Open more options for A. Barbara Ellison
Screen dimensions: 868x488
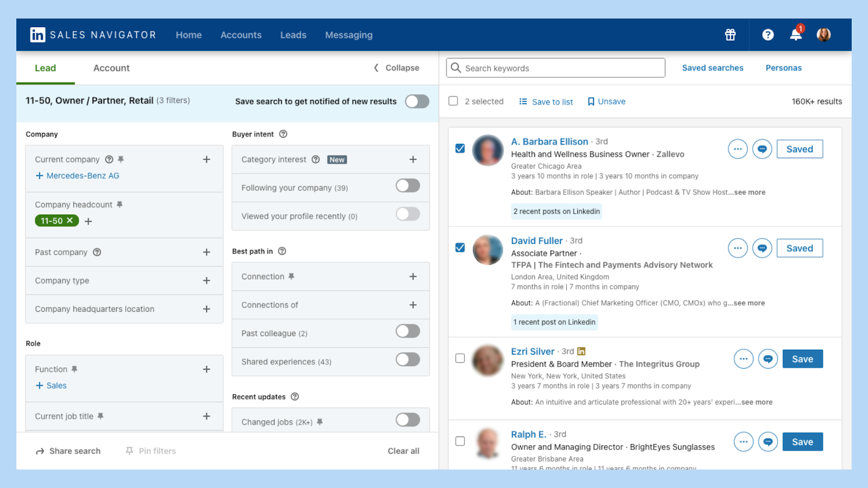[x=738, y=149]
